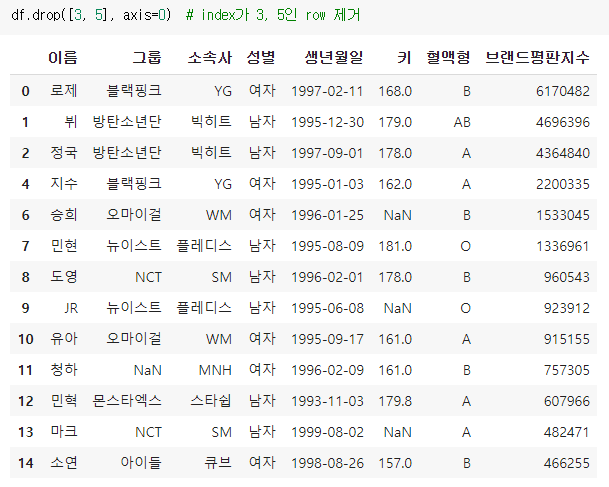Click the name cell 승희
The image size is (609, 487).
64,215
